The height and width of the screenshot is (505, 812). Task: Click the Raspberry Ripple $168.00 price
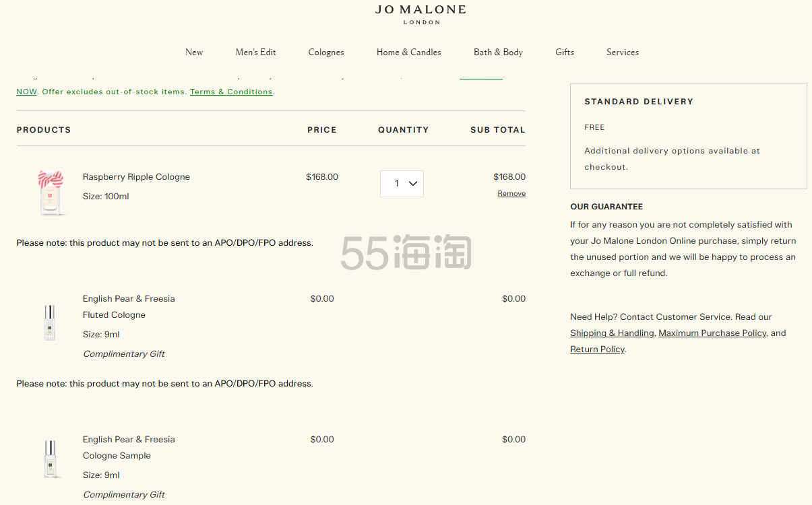coord(322,177)
